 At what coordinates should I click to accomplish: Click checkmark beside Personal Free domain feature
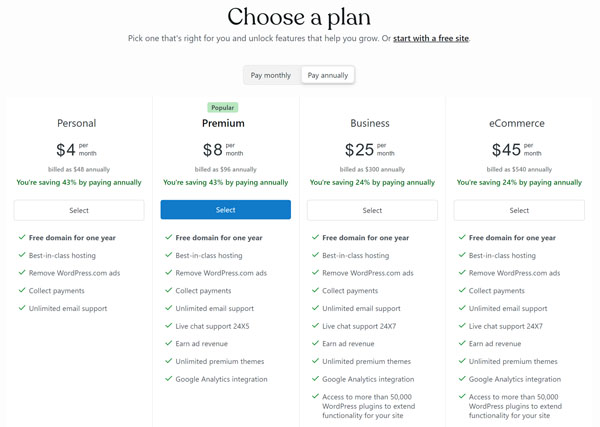22,237
